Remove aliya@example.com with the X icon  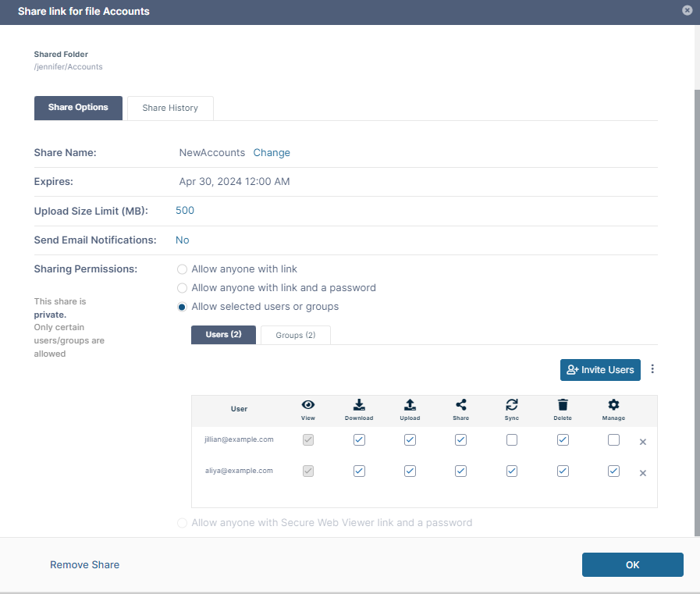(643, 473)
